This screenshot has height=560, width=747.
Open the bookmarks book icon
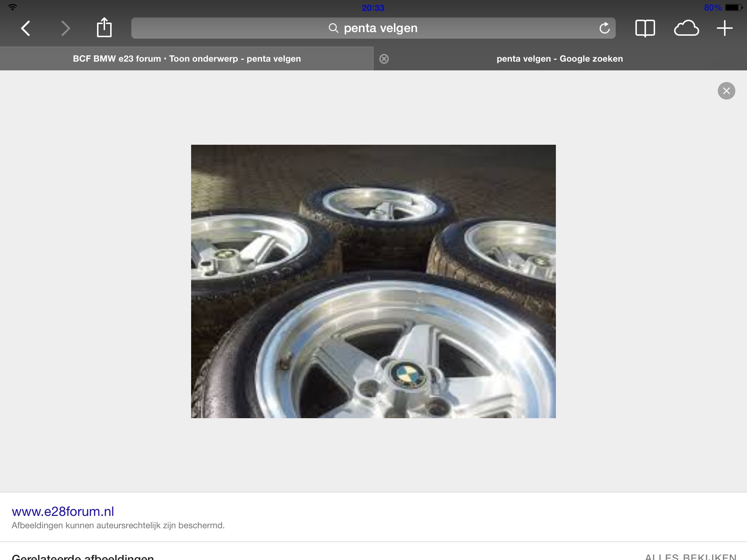coord(645,28)
